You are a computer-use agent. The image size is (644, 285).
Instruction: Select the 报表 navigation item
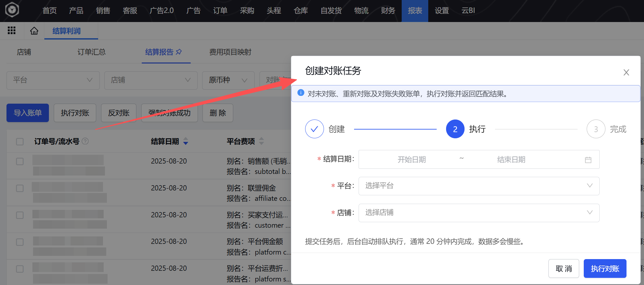415,11
